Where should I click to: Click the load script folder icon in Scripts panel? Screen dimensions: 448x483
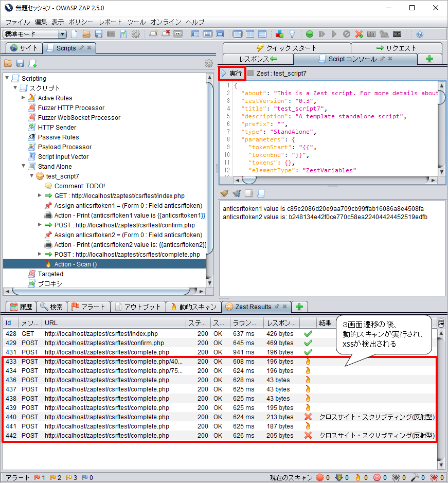click(8, 63)
